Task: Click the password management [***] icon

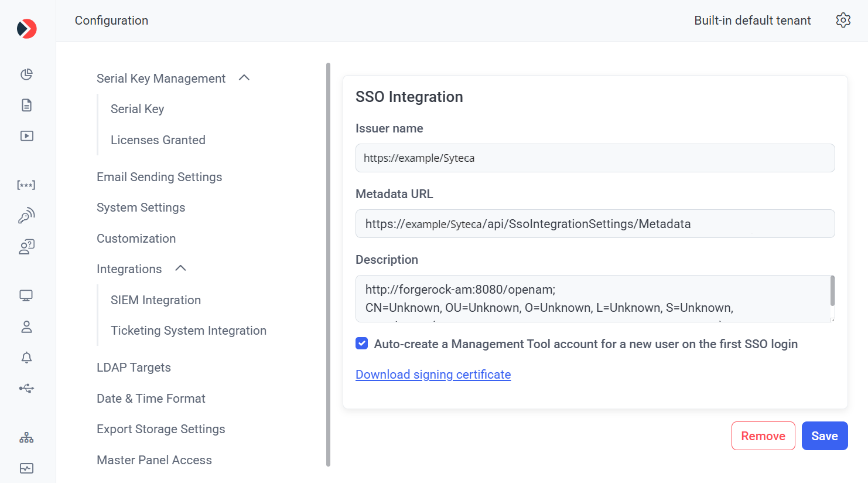Action: coord(26,185)
